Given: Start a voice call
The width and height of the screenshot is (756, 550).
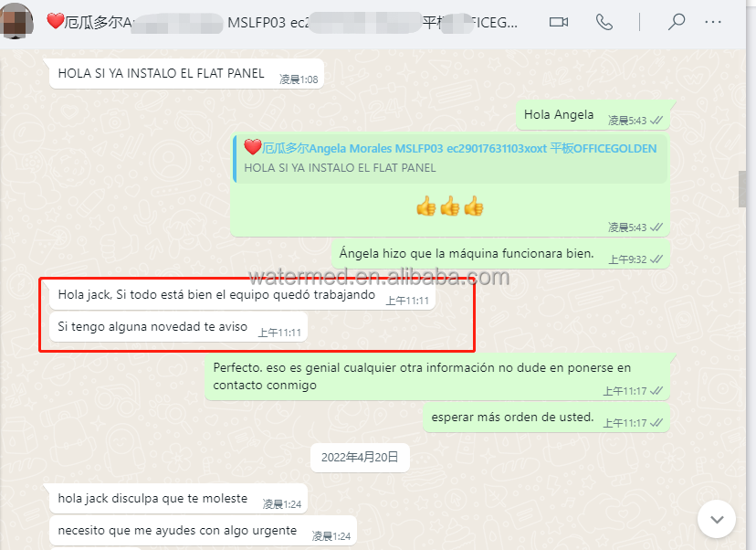Looking at the screenshot, I should (604, 22).
